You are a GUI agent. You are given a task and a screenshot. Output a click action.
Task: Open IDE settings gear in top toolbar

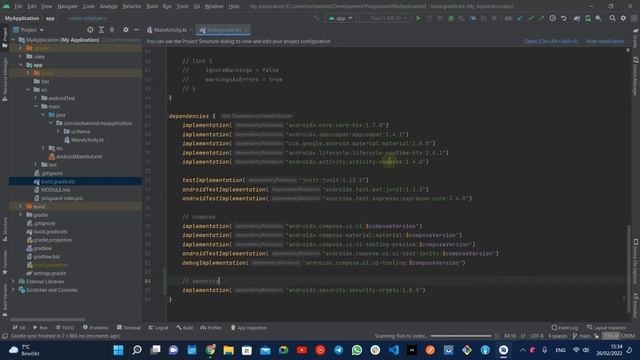click(x=623, y=18)
